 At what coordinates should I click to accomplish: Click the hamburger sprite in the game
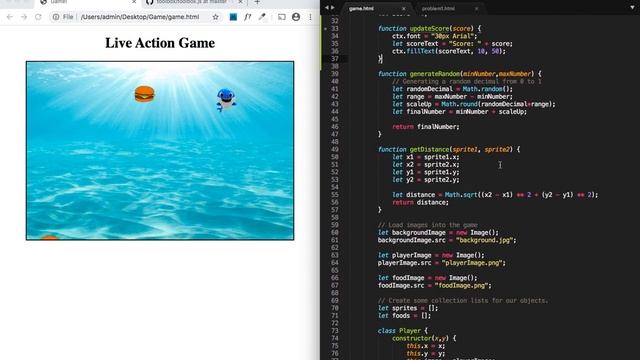144,94
